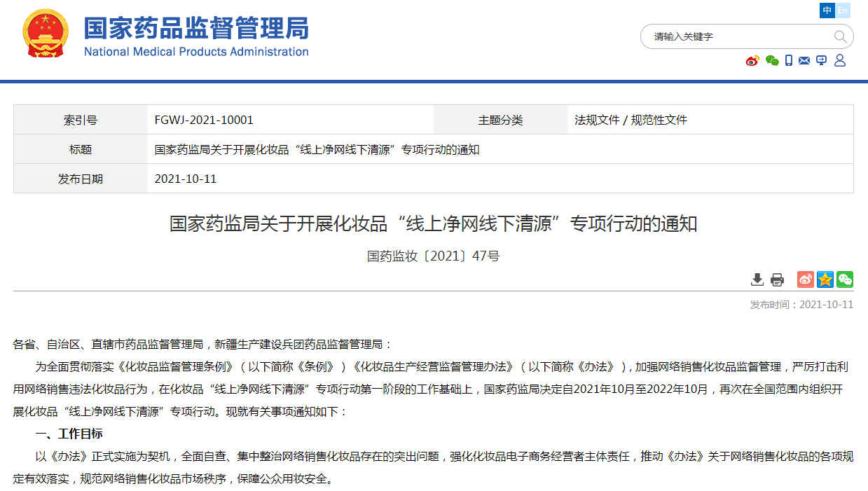The width and height of the screenshot is (868, 491).
Task: Share the article to Weibo
Action: pyautogui.click(x=805, y=279)
